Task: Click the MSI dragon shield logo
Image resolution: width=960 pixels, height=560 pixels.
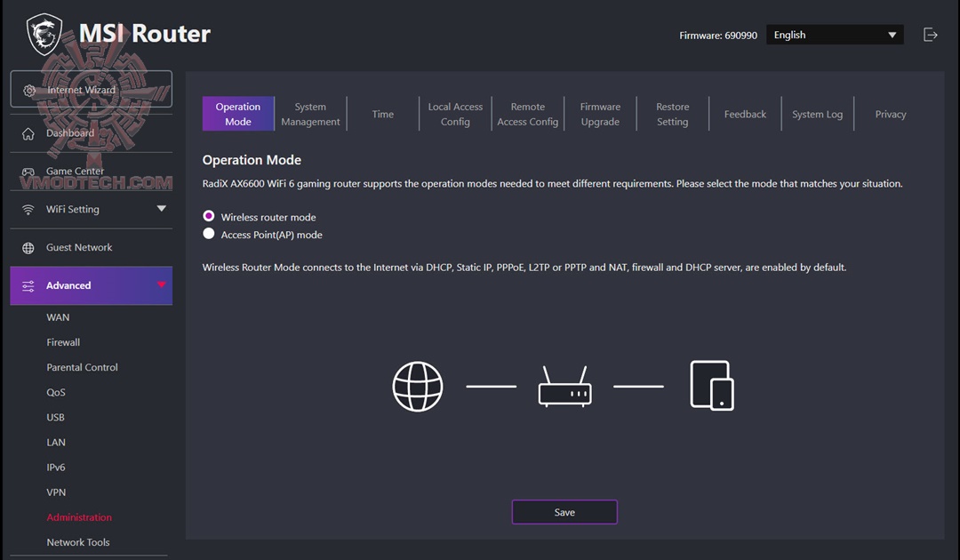Action: coord(44,35)
